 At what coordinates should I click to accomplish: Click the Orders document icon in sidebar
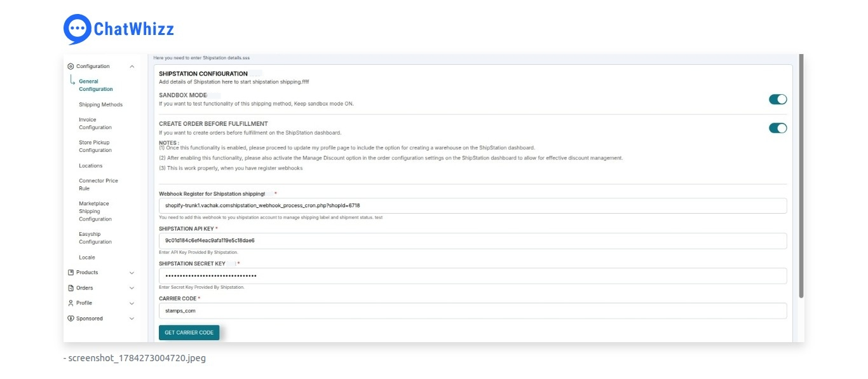point(71,287)
